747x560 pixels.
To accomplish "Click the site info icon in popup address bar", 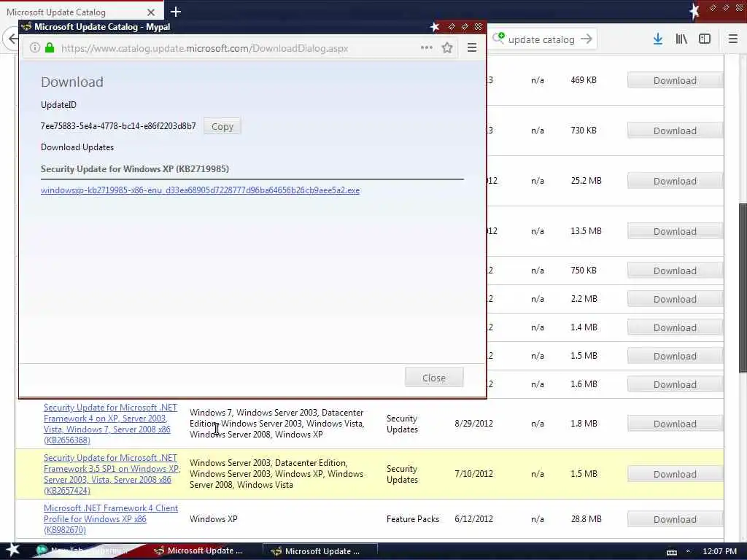I will point(35,47).
